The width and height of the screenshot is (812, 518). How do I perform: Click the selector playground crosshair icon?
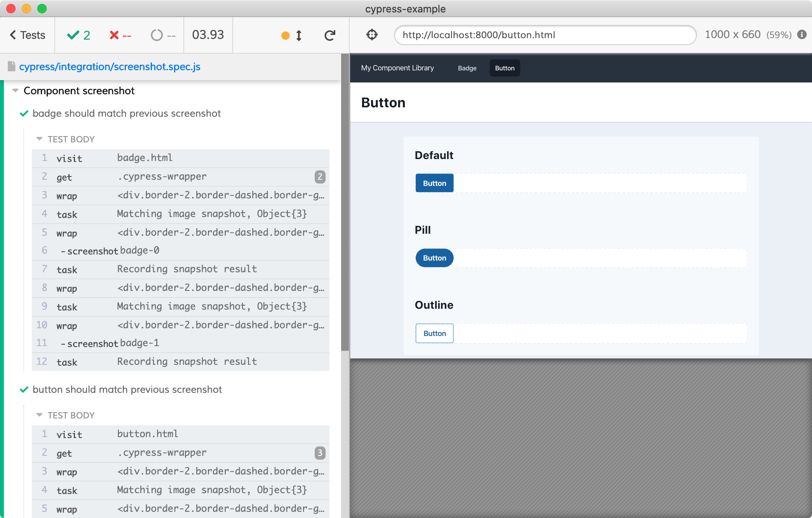click(x=372, y=35)
